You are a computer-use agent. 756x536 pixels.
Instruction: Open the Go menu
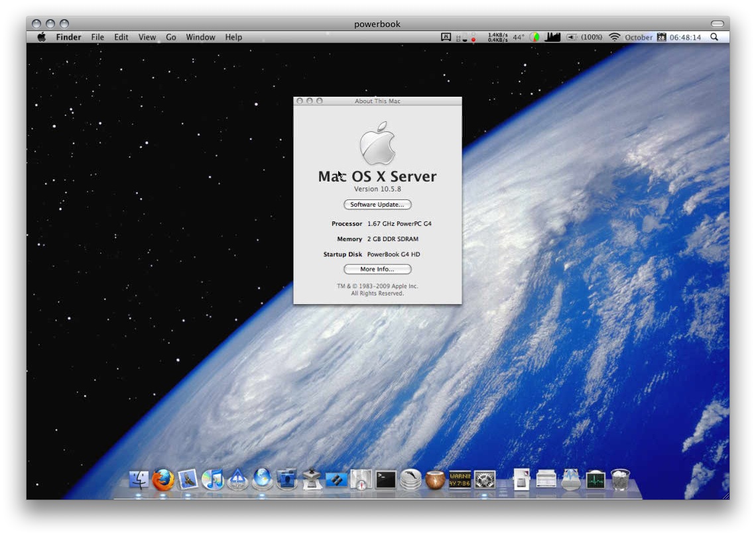tap(170, 37)
